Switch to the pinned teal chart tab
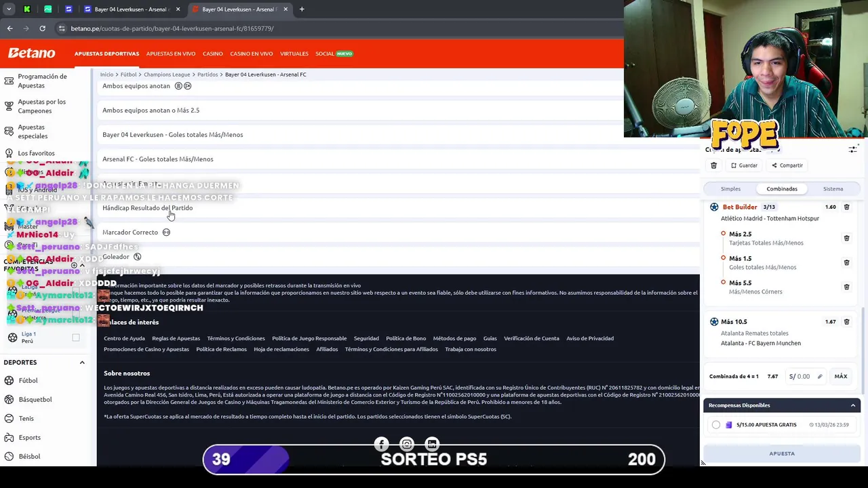 47,9
